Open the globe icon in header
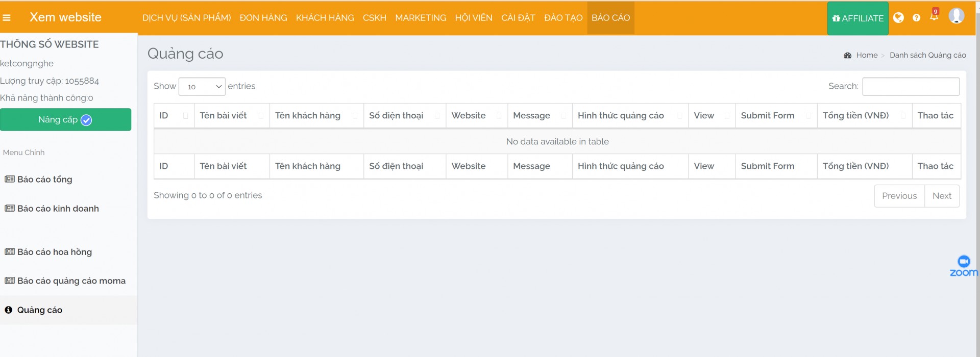Image resolution: width=980 pixels, height=357 pixels. pos(898,18)
